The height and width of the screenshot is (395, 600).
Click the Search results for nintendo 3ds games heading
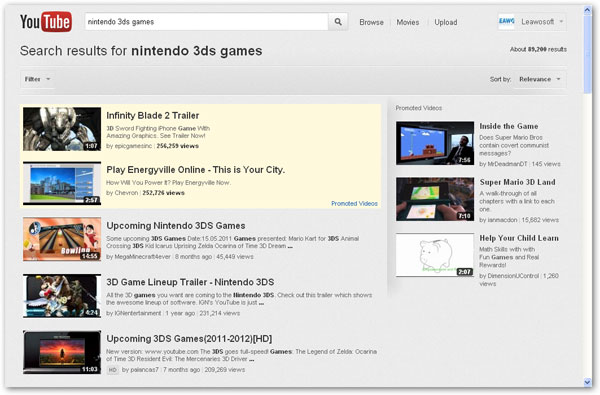click(x=141, y=51)
